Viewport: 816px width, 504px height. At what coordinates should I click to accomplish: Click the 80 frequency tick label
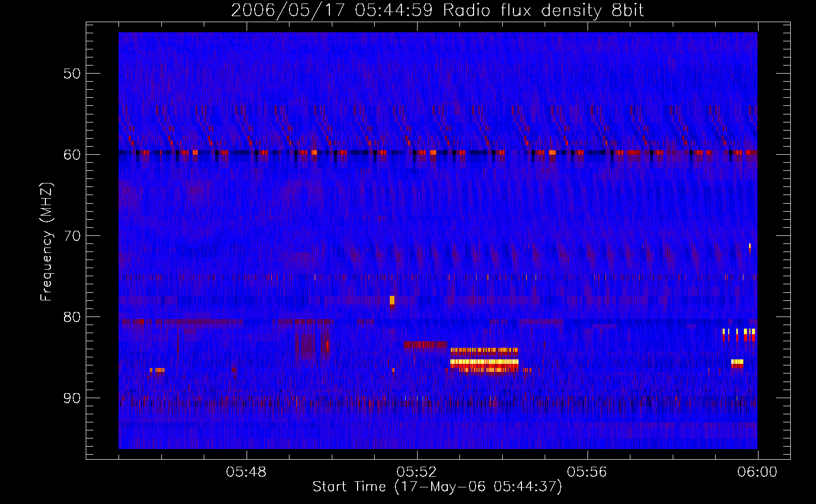pyautogui.click(x=72, y=317)
